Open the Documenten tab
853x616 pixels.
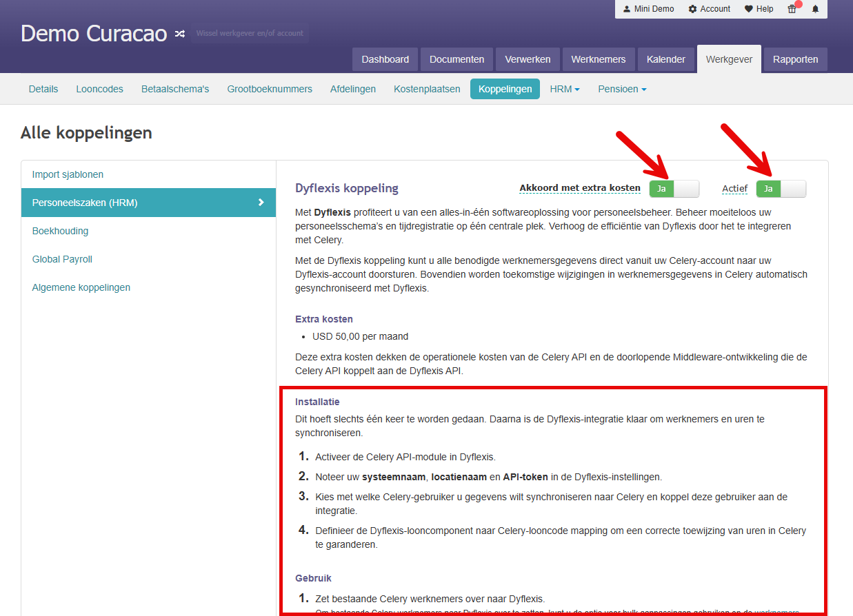(456, 59)
